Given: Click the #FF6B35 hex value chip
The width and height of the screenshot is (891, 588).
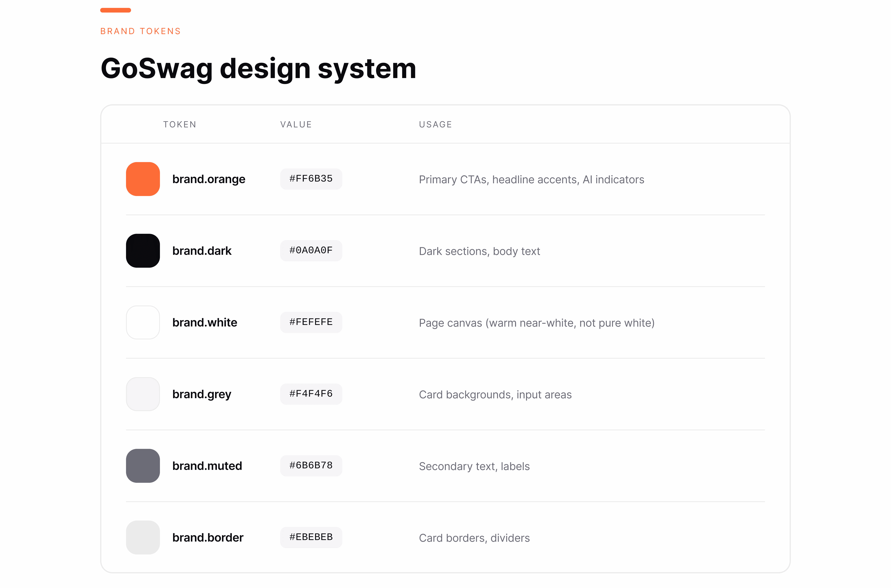Looking at the screenshot, I should (x=311, y=179).
